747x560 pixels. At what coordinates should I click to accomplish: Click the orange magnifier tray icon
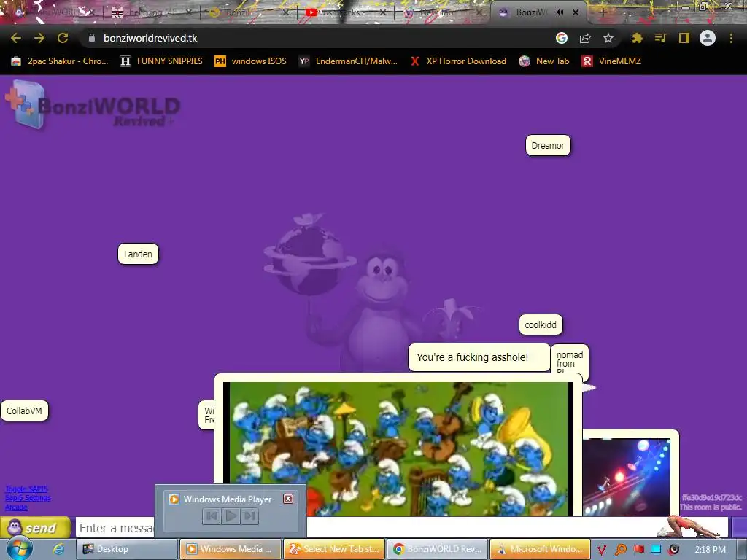click(x=621, y=550)
